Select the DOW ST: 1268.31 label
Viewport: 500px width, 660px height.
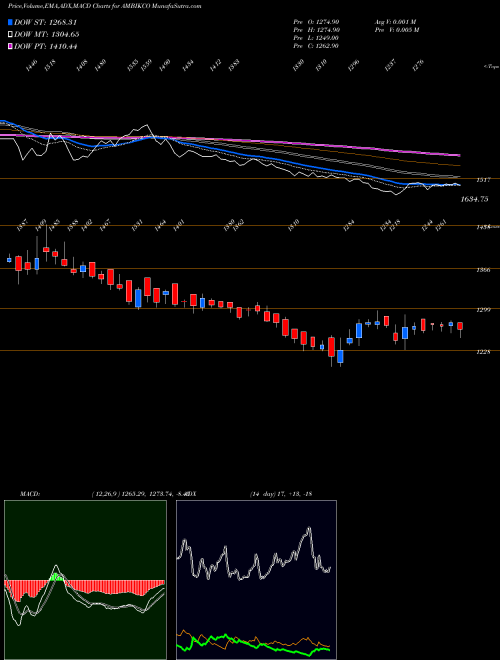(x=45, y=22)
